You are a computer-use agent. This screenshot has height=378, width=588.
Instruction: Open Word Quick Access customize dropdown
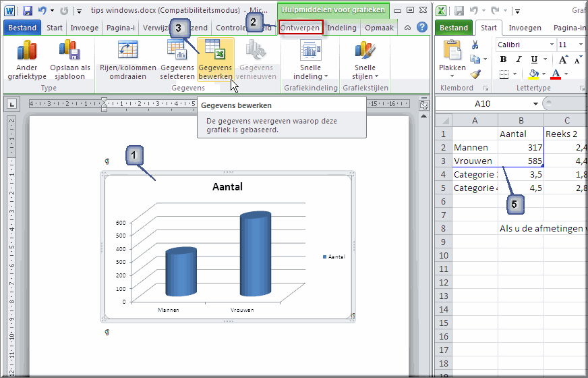(x=79, y=11)
